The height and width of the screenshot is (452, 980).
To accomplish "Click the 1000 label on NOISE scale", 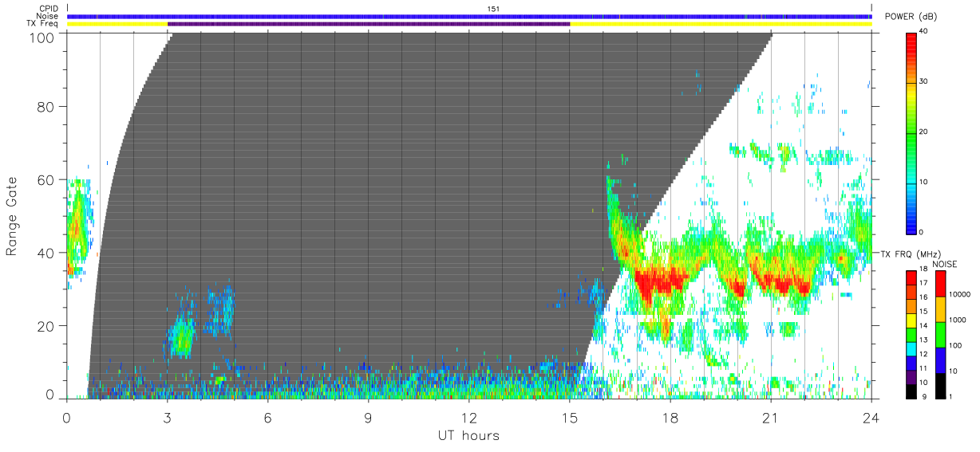I will point(958,320).
